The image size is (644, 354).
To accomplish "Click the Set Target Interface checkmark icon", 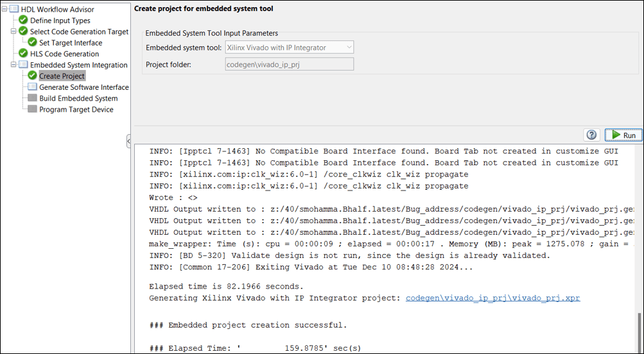I will (33, 43).
